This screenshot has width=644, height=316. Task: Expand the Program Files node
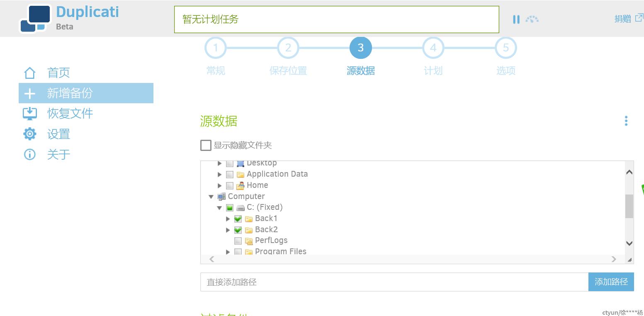pos(228,252)
